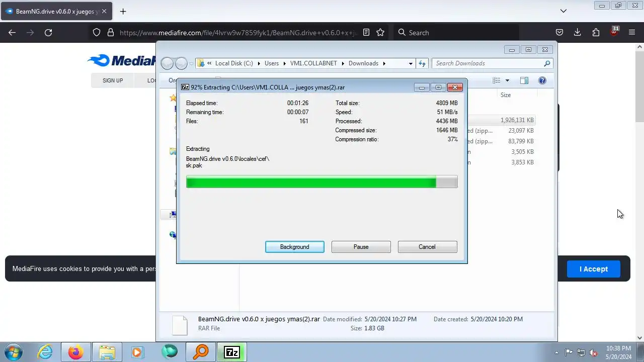The width and height of the screenshot is (644, 362).
Task: Click Explorer address bar refresh button
Action: click(x=422, y=63)
